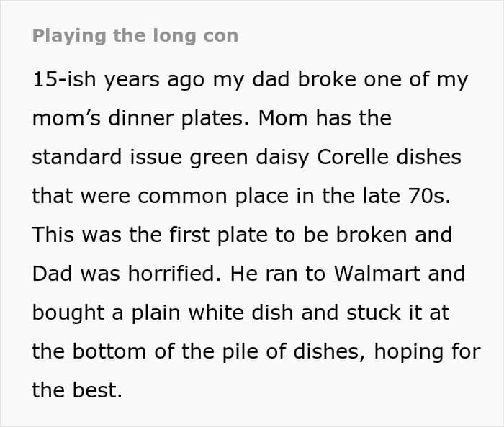504x427 pixels.
Task: Click the word 'This' starting a sentence
Action: (53, 235)
